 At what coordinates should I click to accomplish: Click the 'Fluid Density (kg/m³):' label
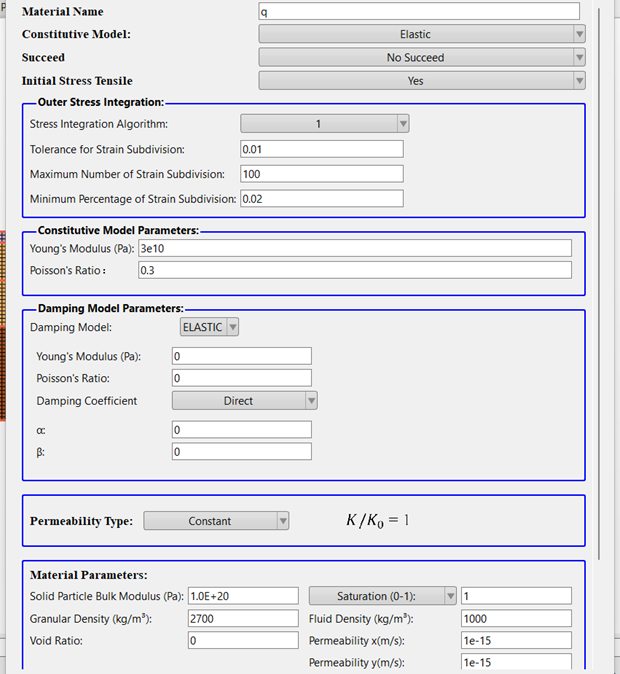click(x=361, y=619)
